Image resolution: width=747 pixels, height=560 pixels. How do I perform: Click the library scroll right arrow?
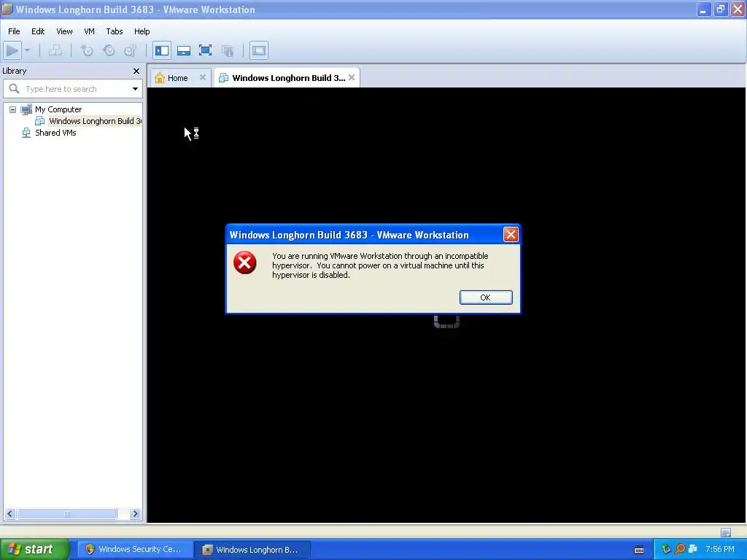coord(135,514)
